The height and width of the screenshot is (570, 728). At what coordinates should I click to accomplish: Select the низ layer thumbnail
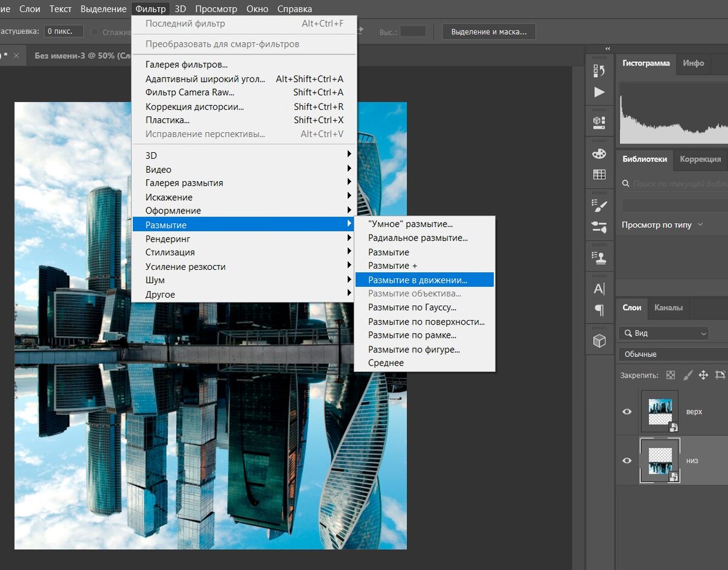coord(660,461)
